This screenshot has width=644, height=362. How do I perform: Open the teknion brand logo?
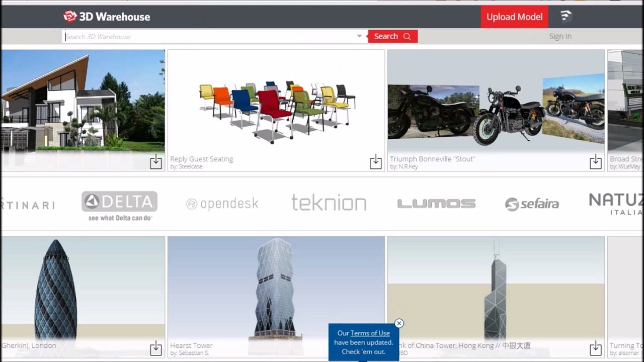tap(329, 203)
